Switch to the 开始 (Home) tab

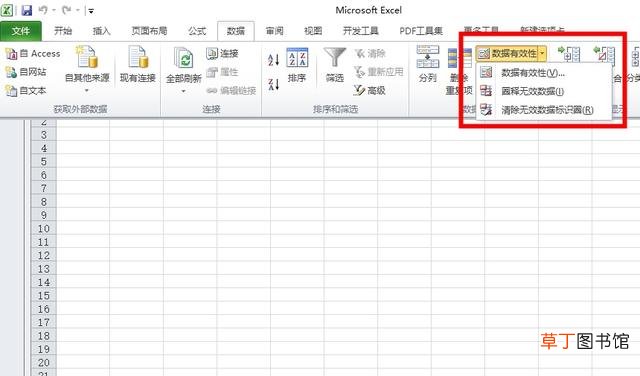63,31
